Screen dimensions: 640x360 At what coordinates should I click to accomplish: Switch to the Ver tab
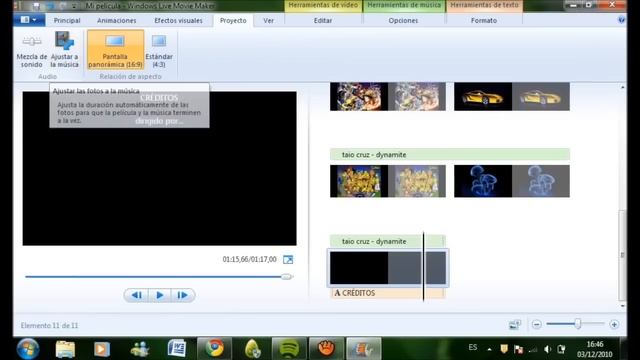coord(269,20)
